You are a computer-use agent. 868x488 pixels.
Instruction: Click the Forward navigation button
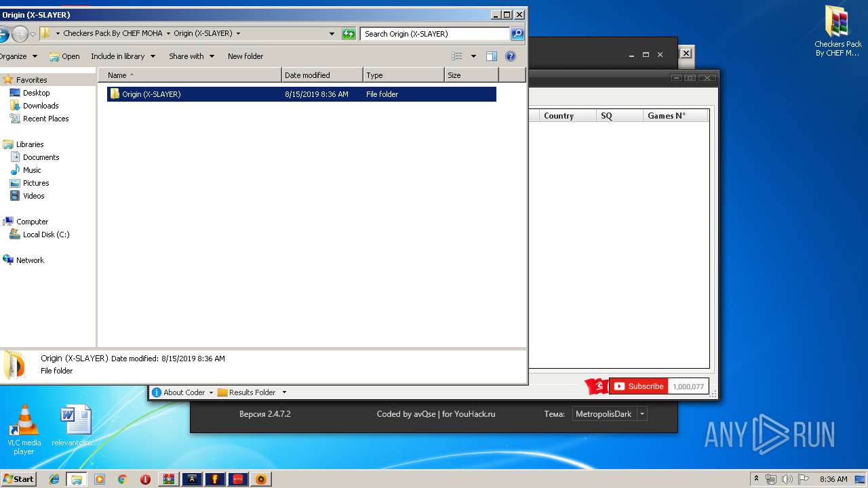[x=20, y=33]
